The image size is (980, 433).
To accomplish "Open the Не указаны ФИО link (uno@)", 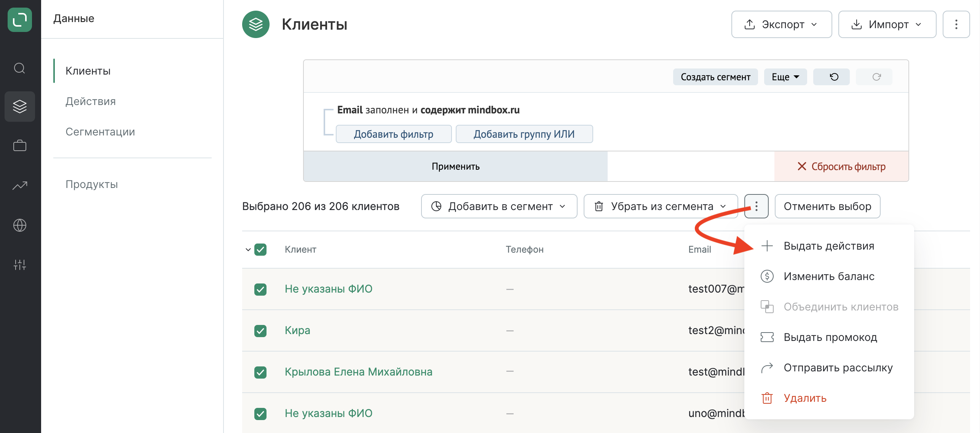I will pos(329,413).
